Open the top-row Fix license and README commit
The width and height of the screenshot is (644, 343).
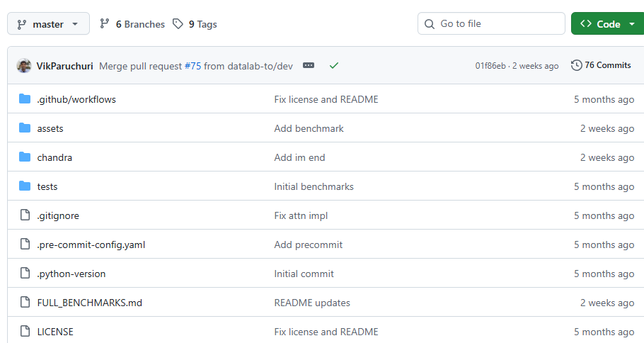(326, 99)
